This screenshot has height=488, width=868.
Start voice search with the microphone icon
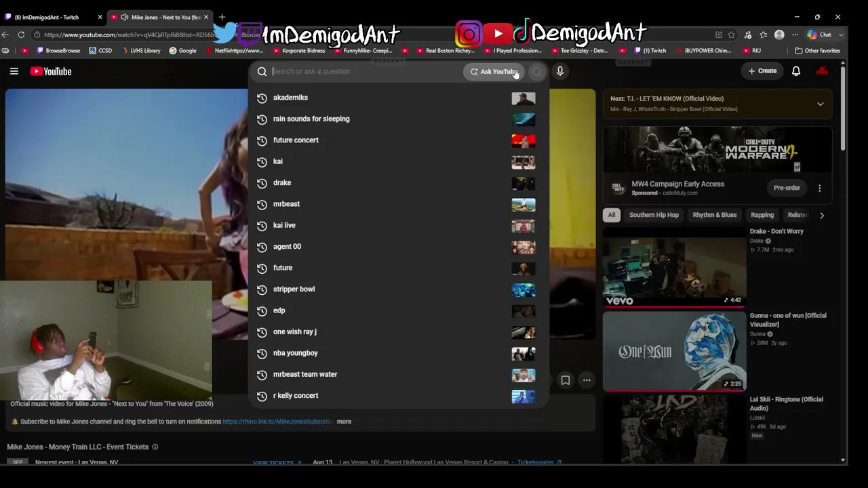pos(560,71)
